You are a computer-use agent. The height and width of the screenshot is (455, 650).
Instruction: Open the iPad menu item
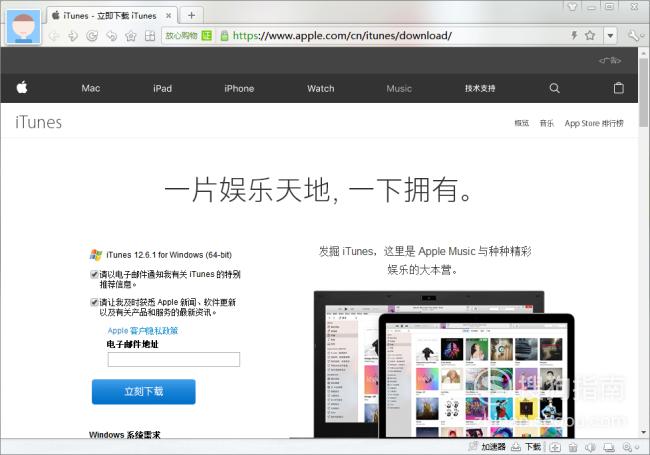pos(162,88)
